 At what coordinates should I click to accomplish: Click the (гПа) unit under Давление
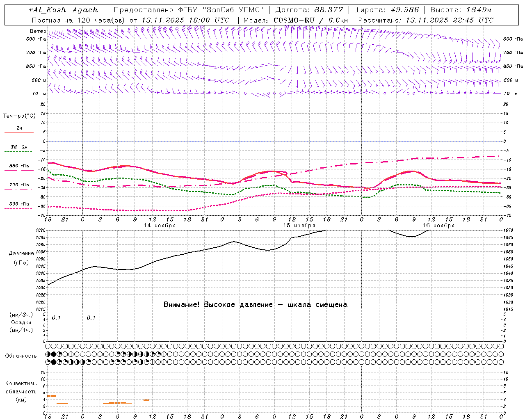point(21,263)
